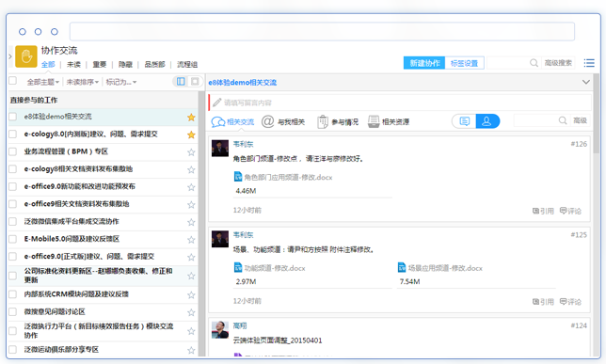The height and width of the screenshot is (364, 606).
Task: Click the 新建协作 button
Action: [x=424, y=63]
